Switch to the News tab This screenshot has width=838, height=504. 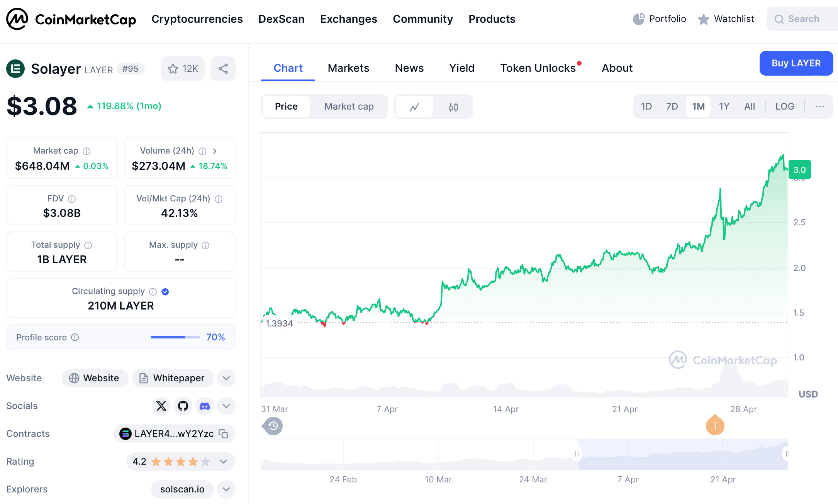point(409,68)
